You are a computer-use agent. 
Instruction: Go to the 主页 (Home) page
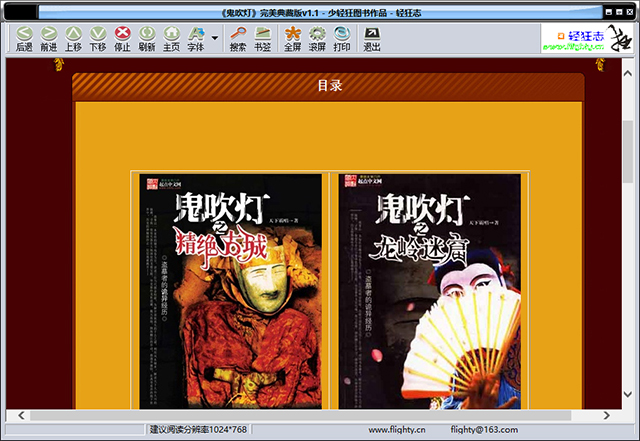[x=171, y=39]
